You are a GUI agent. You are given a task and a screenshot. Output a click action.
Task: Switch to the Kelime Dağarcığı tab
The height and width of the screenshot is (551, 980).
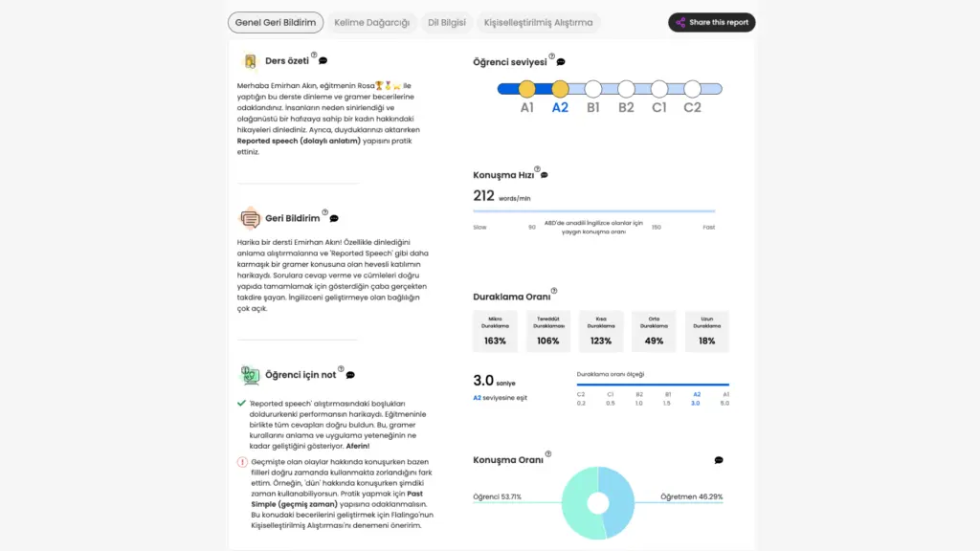coord(371,22)
